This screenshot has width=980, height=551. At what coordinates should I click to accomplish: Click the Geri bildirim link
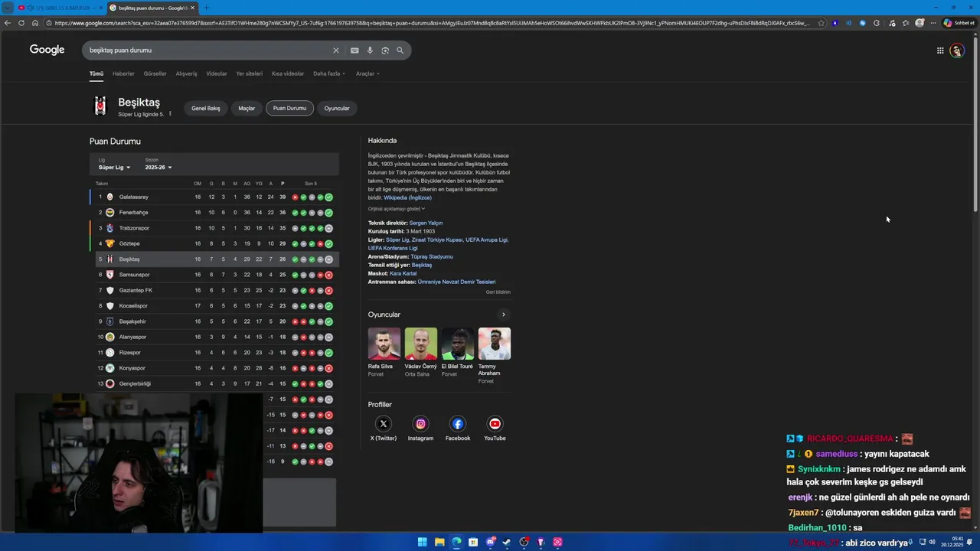click(498, 292)
